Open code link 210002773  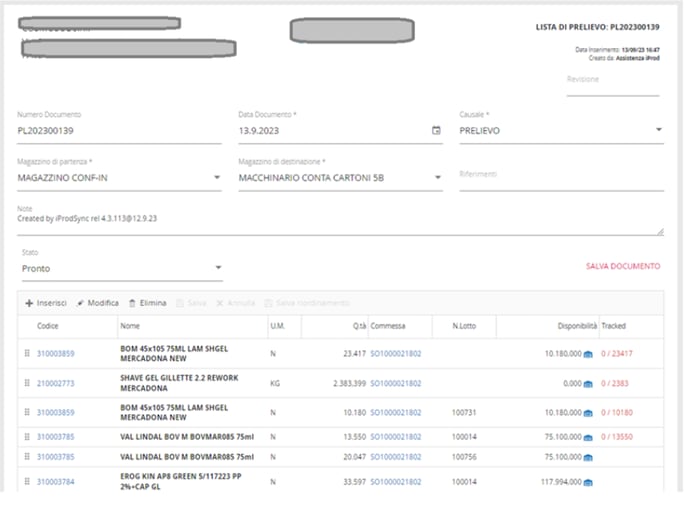(56, 383)
